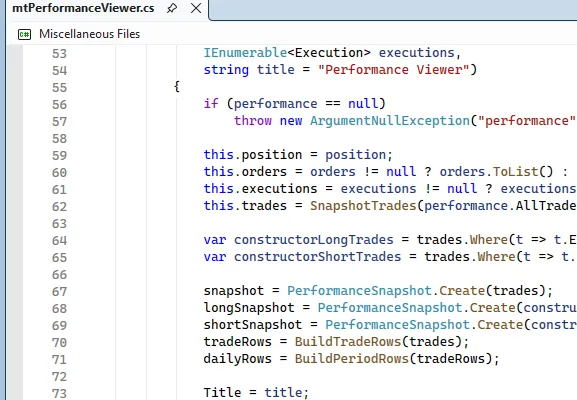This screenshot has height=400, width=577.
Task: Click line number 53 in the margin
Action: click(59, 54)
